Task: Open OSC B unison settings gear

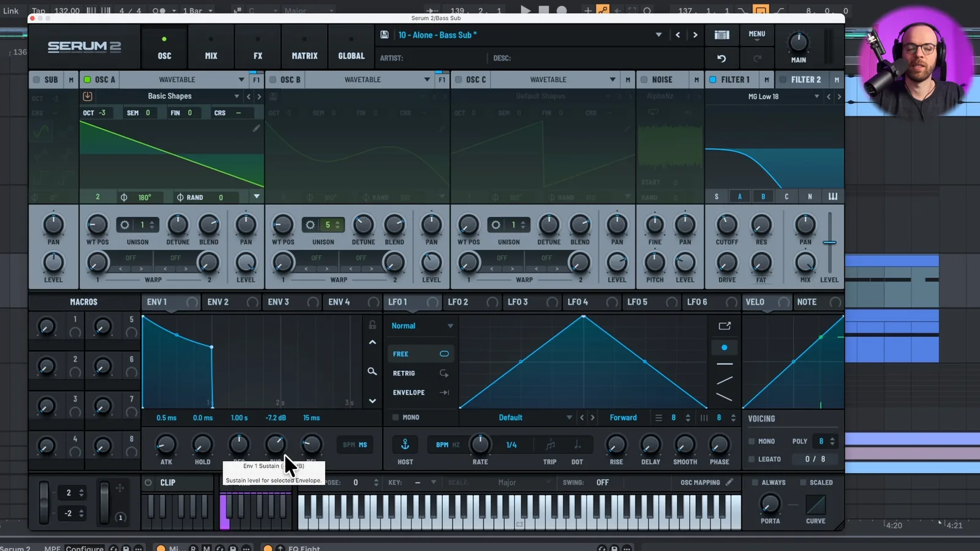Action: [310, 225]
